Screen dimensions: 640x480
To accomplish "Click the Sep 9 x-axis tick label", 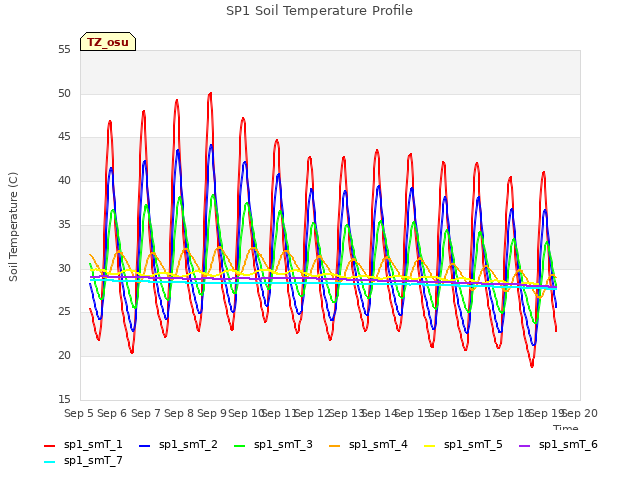I will click(212, 413).
